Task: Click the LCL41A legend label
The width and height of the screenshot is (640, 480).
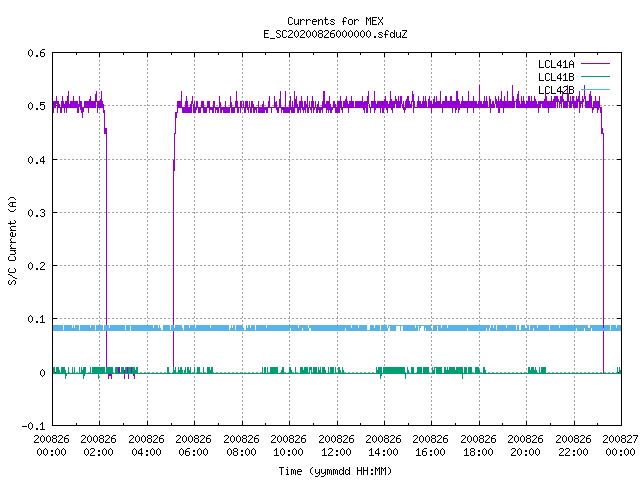Action: pyautogui.click(x=556, y=64)
